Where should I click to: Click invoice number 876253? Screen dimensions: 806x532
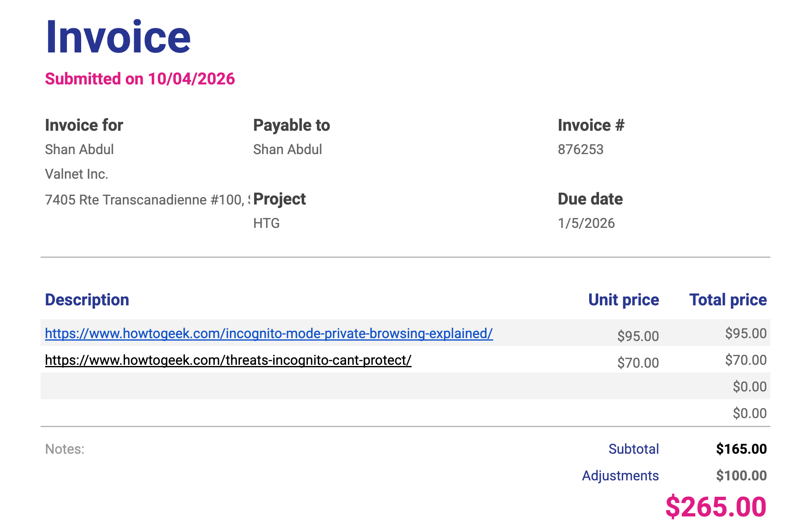(x=581, y=149)
